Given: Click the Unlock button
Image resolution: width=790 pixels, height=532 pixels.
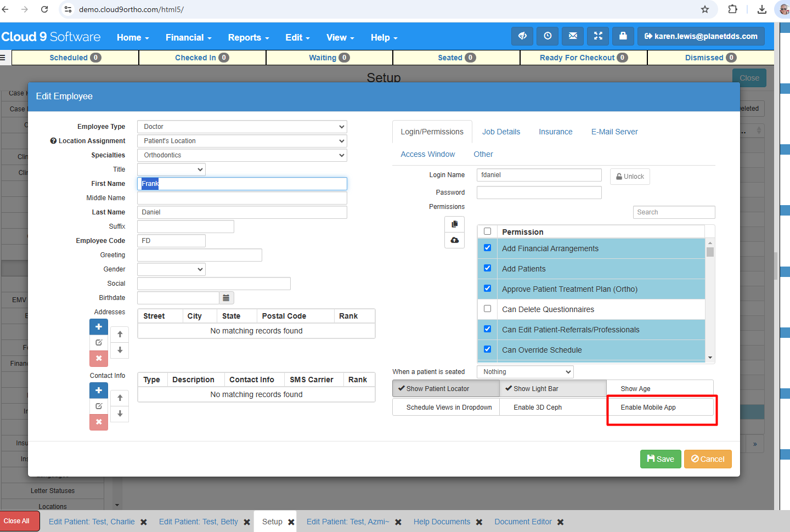Looking at the screenshot, I should click(x=630, y=177).
